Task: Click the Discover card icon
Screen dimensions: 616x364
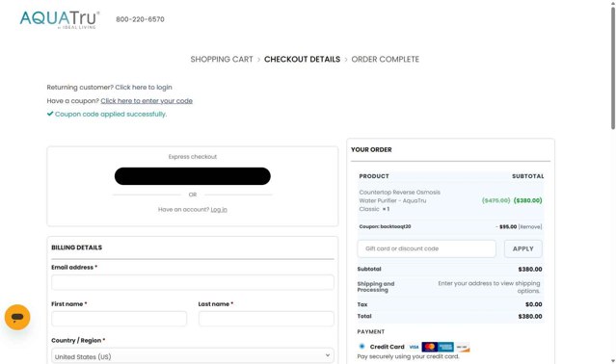Action: tap(462, 347)
